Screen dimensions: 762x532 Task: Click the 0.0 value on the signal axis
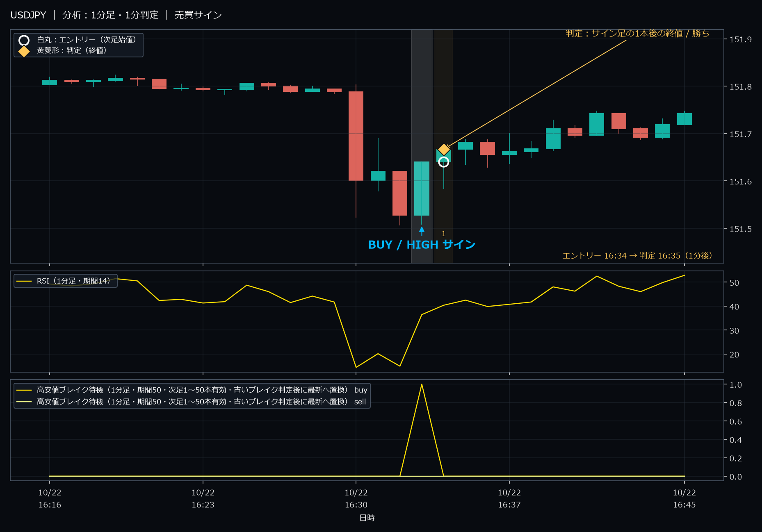(x=736, y=477)
